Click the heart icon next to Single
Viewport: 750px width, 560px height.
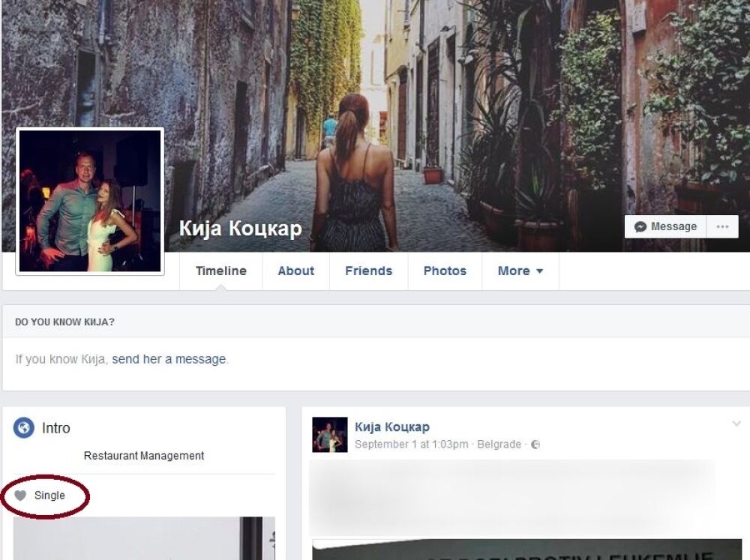[x=20, y=496]
